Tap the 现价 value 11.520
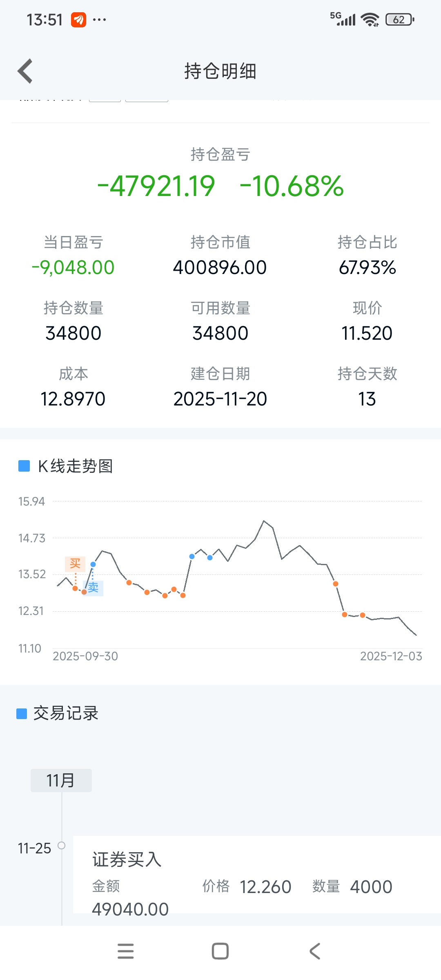The image size is (441, 980). coord(367,333)
